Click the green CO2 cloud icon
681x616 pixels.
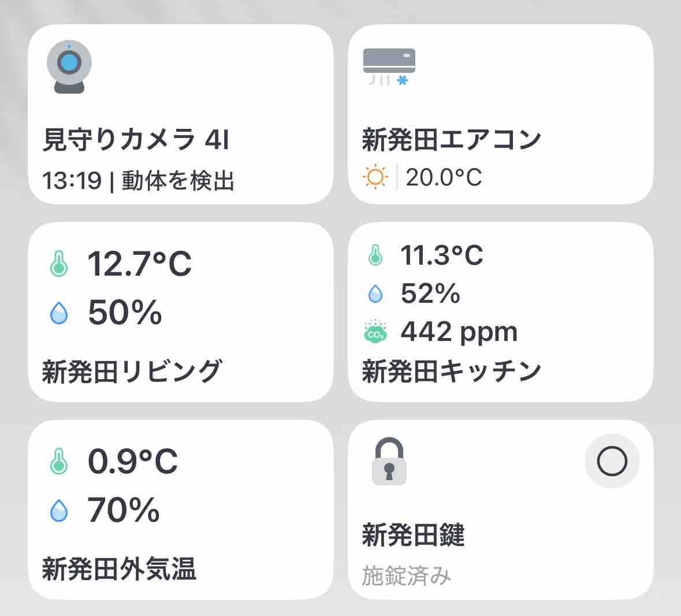(375, 332)
